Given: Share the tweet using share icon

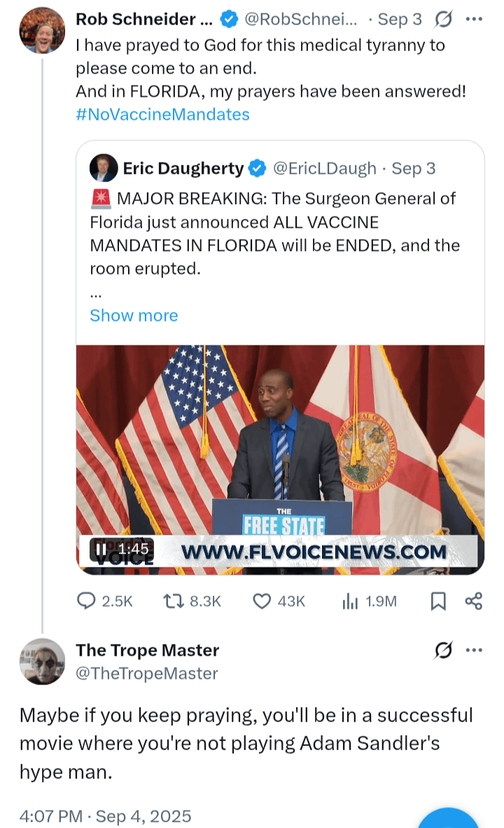Looking at the screenshot, I should tap(473, 601).
